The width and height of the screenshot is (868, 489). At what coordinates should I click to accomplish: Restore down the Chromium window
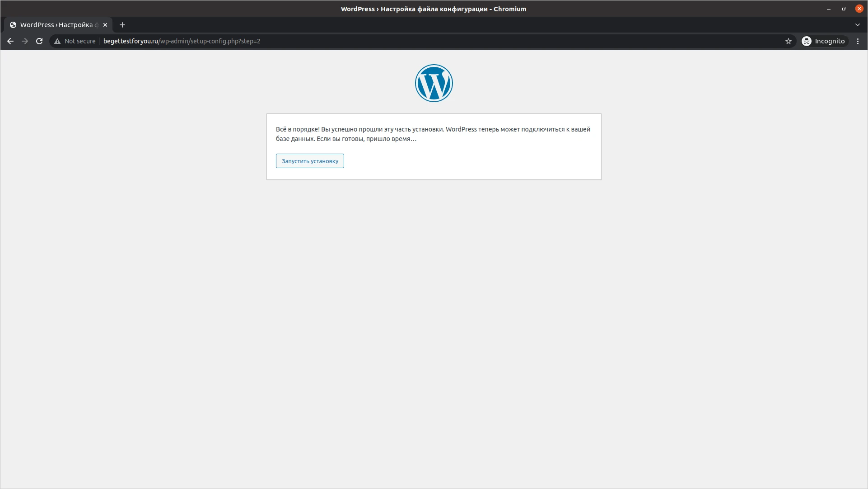[x=844, y=9]
